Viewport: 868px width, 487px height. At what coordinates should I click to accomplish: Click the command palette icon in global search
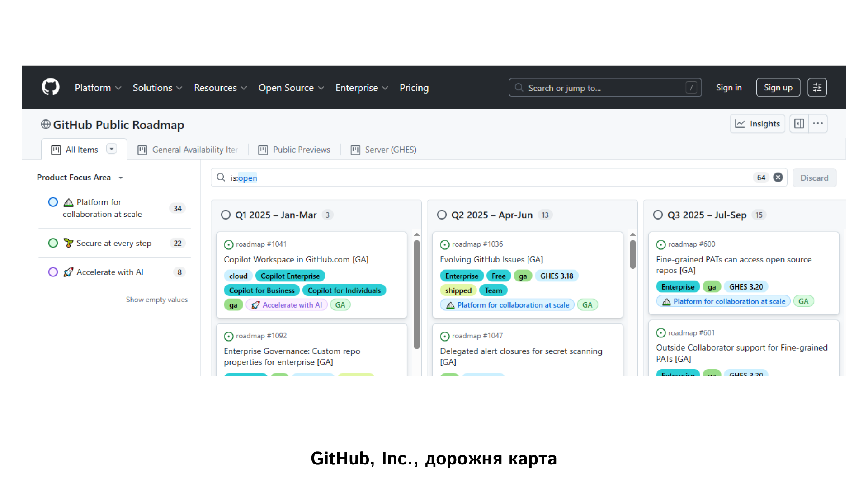point(691,88)
